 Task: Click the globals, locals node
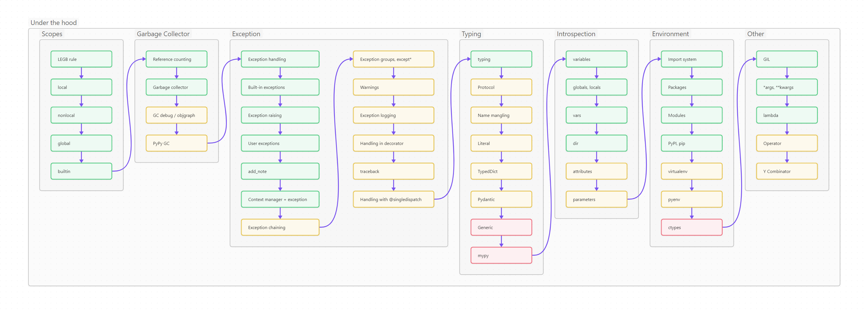[596, 87]
